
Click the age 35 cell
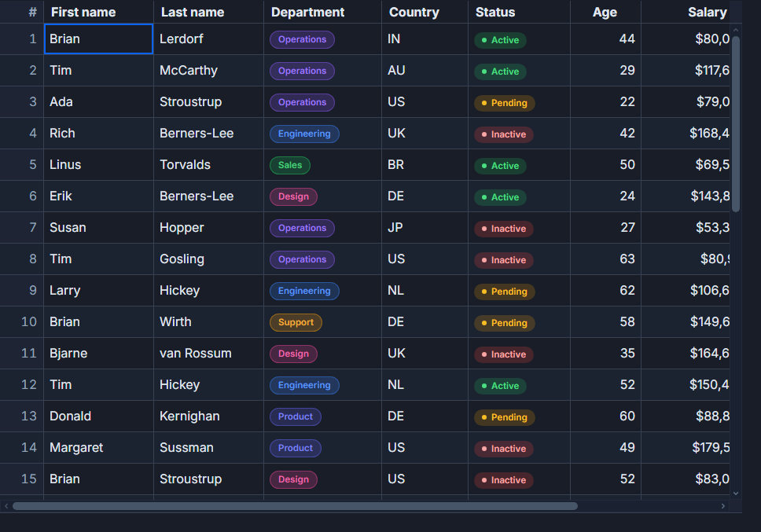point(605,353)
